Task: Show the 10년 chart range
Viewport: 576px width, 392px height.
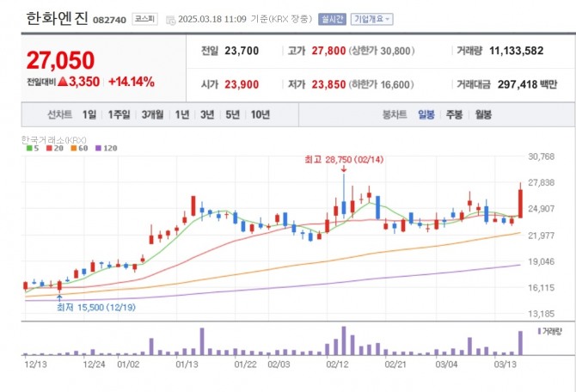Action: (260, 114)
